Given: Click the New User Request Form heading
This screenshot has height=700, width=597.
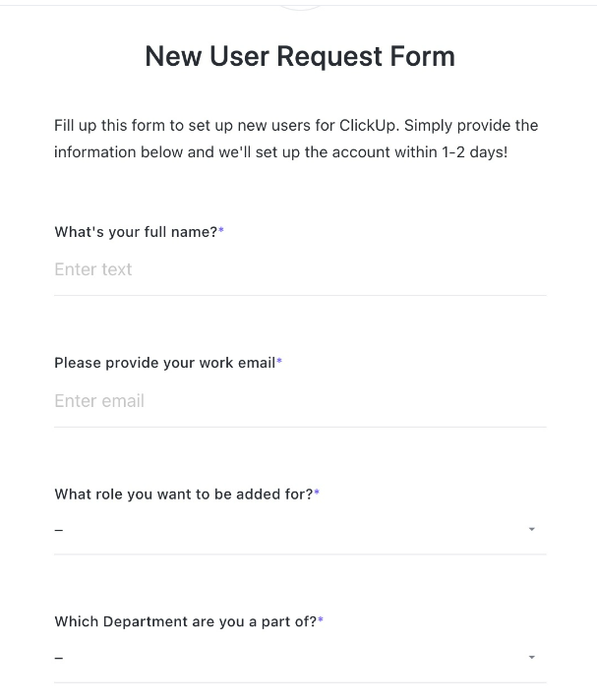Looking at the screenshot, I should coord(300,57).
